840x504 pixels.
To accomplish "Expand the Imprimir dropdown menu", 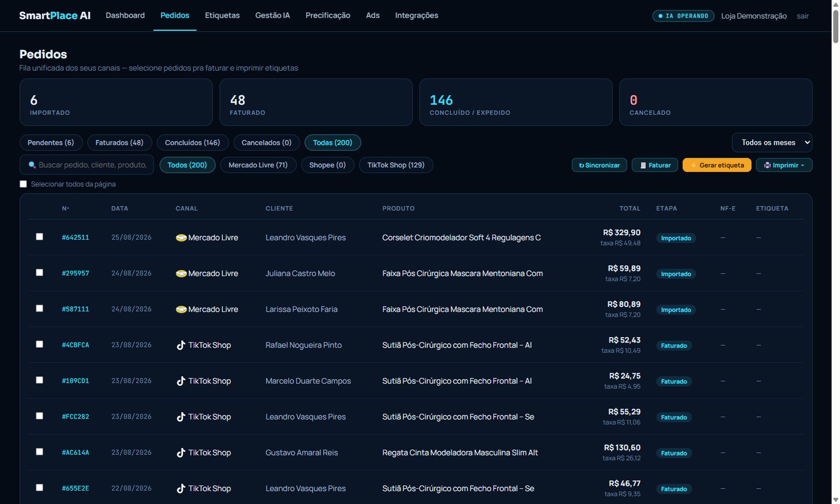I will click(784, 165).
